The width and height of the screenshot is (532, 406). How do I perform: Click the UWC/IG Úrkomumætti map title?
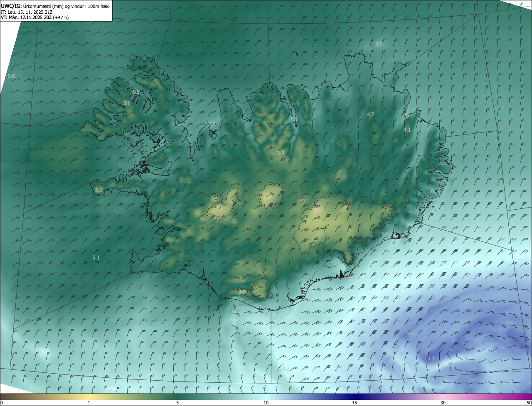pyautogui.click(x=55, y=6)
